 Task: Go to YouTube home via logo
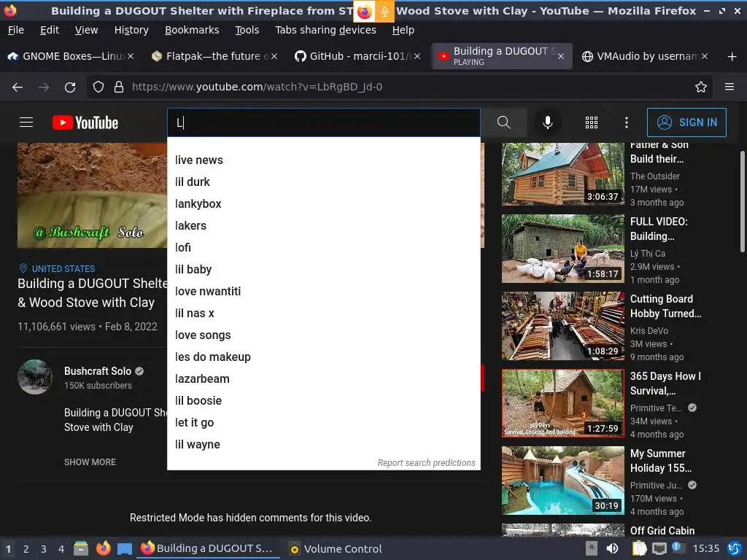(x=85, y=122)
